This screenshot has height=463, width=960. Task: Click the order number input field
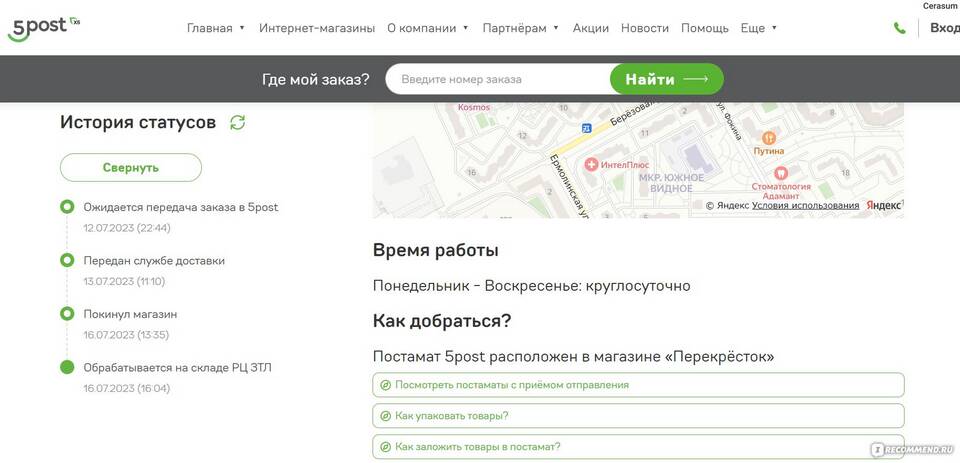pos(498,79)
